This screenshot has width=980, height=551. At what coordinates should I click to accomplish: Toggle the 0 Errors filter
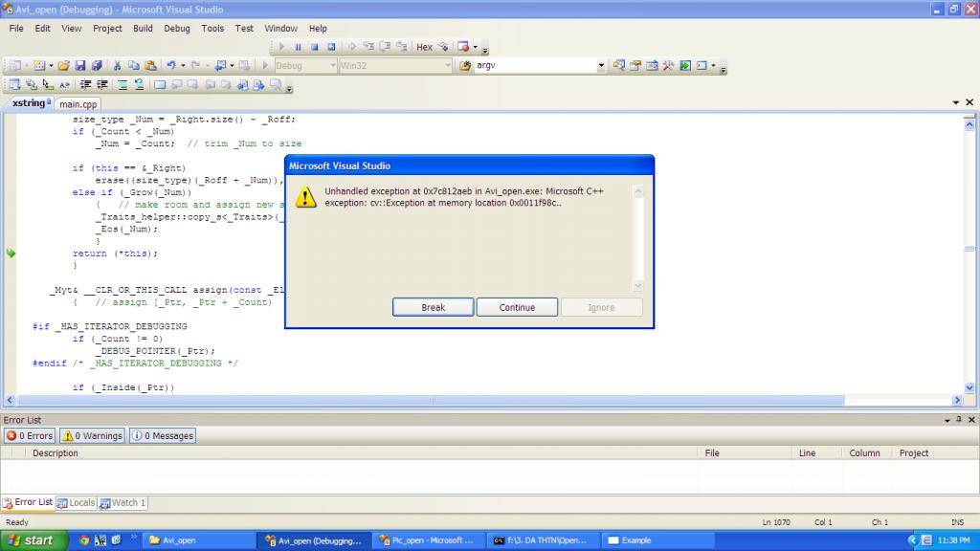pos(30,435)
